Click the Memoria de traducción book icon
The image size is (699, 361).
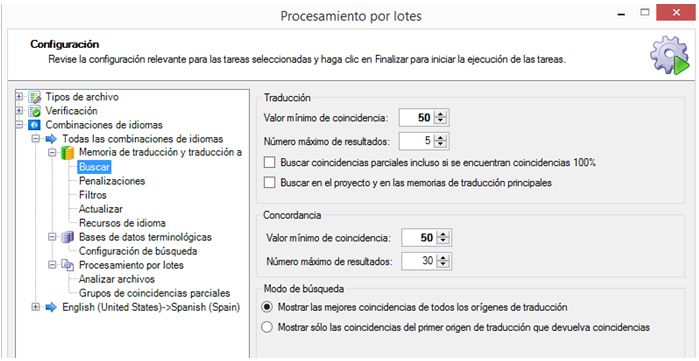(67, 153)
